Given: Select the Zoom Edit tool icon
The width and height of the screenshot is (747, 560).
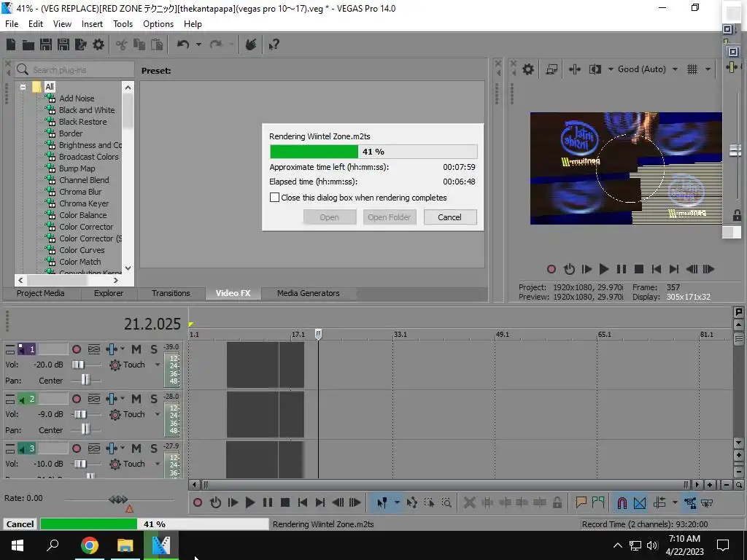Looking at the screenshot, I should pyautogui.click(x=446, y=502).
